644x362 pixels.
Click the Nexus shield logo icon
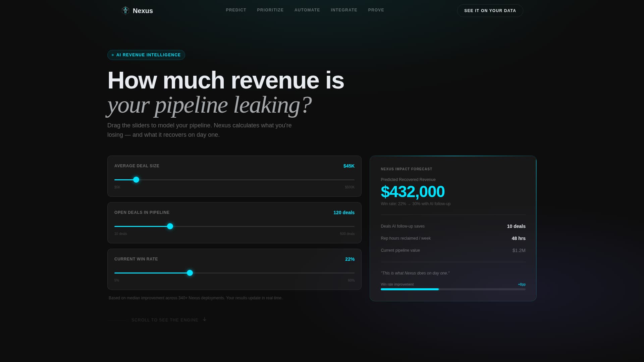[x=125, y=11]
